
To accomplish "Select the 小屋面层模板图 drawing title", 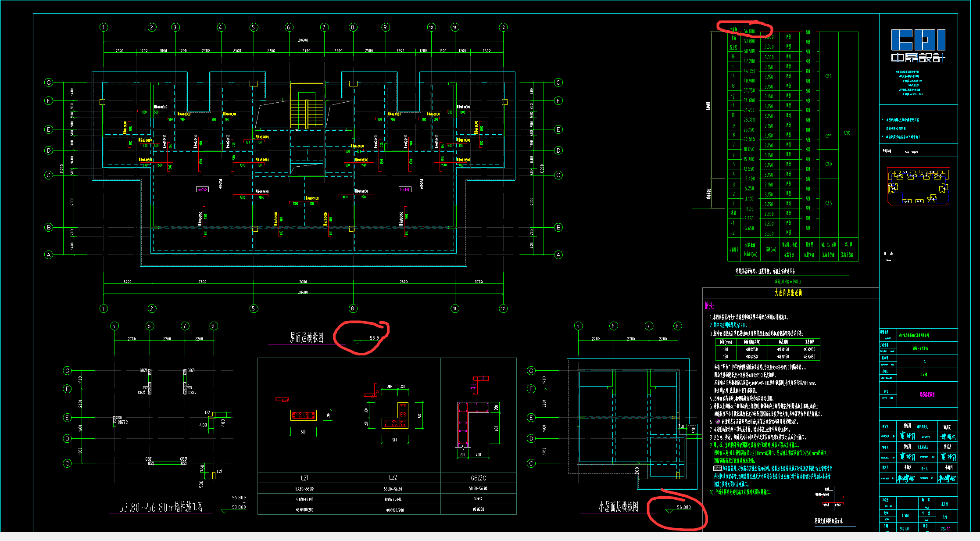I will click(618, 507).
